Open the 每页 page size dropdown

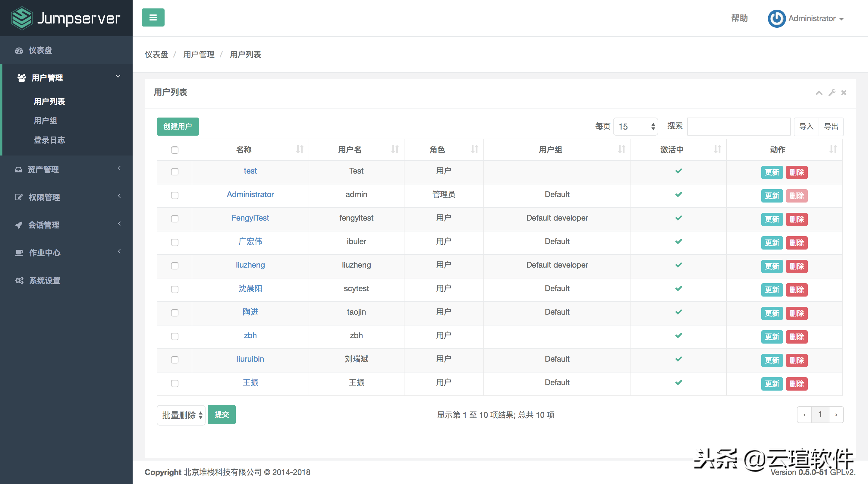click(x=635, y=126)
